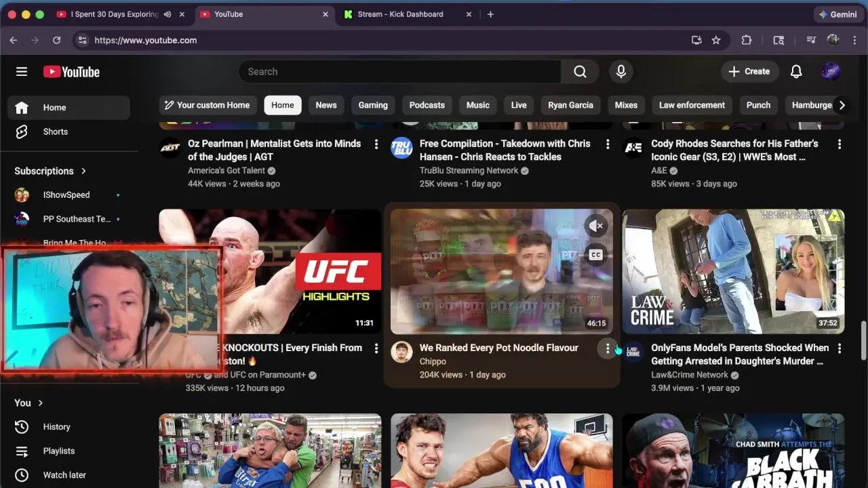868x488 pixels.
Task: Open the YouTube hamburger guide menu
Action: click(x=22, y=72)
